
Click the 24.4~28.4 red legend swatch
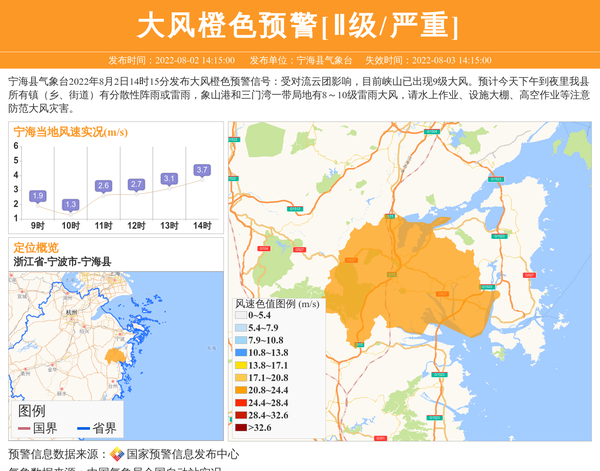[x=240, y=403]
